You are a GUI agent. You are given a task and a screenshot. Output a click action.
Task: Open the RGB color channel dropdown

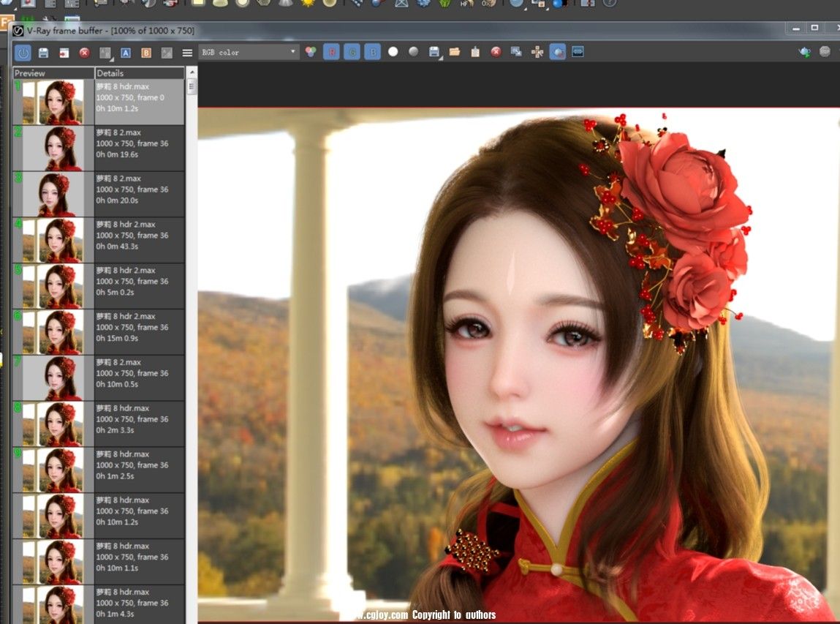click(x=249, y=52)
